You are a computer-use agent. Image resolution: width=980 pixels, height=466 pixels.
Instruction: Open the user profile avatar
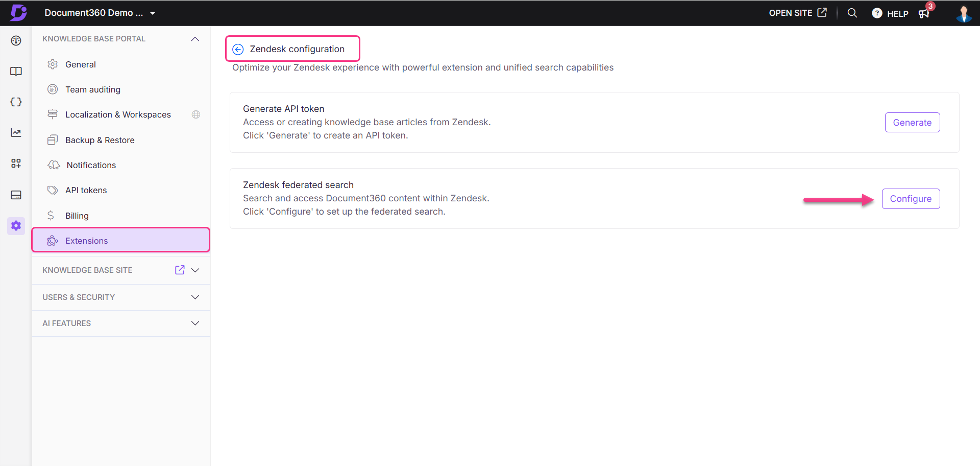(x=964, y=13)
